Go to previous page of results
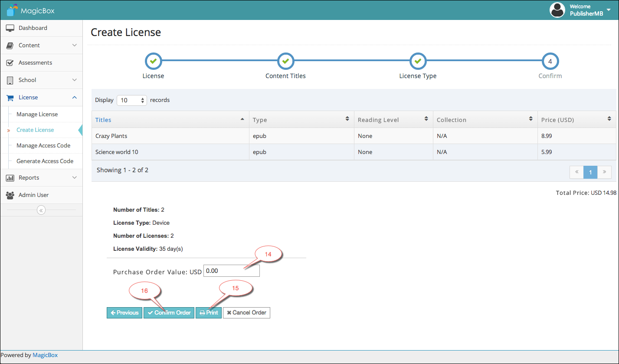This screenshot has height=364, width=619. [x=576, y=172]
